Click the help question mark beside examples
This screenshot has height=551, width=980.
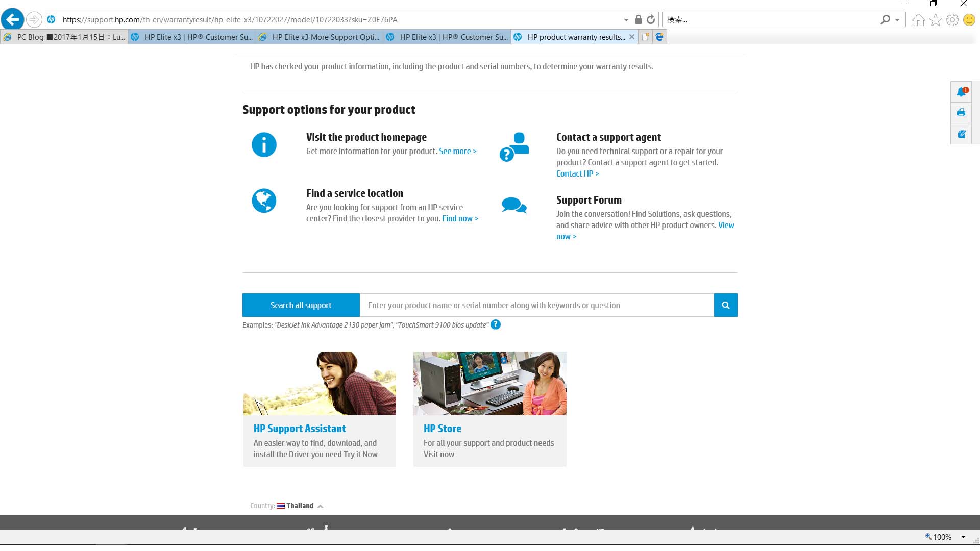pos(495,324)
